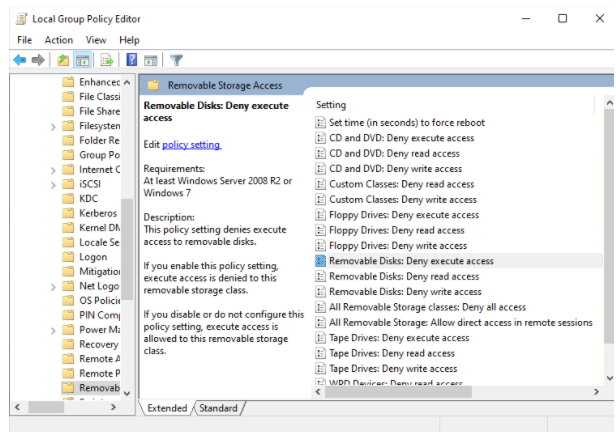Click the policy setting link

192,145
